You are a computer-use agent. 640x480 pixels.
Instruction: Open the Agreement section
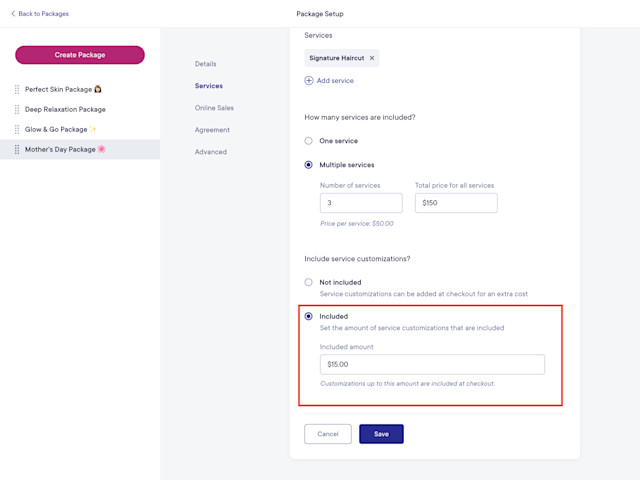tap(212, 130)
